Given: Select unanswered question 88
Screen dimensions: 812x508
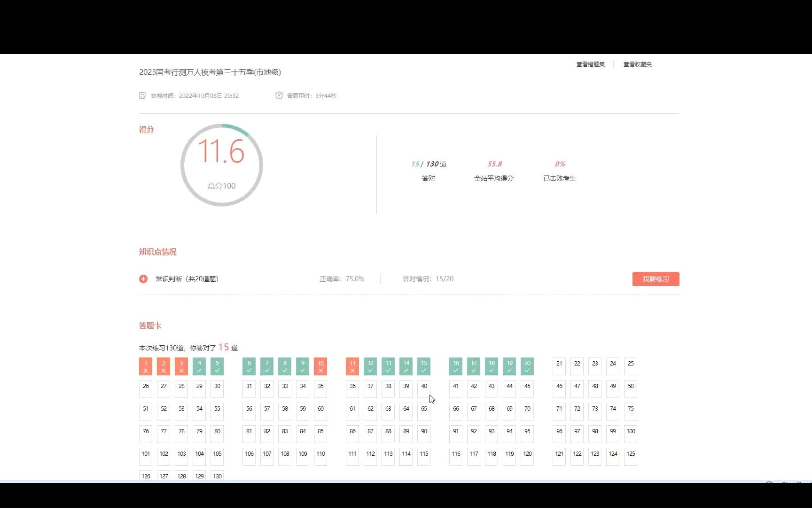Looking at the screenshot, I should tap(388, 434).
